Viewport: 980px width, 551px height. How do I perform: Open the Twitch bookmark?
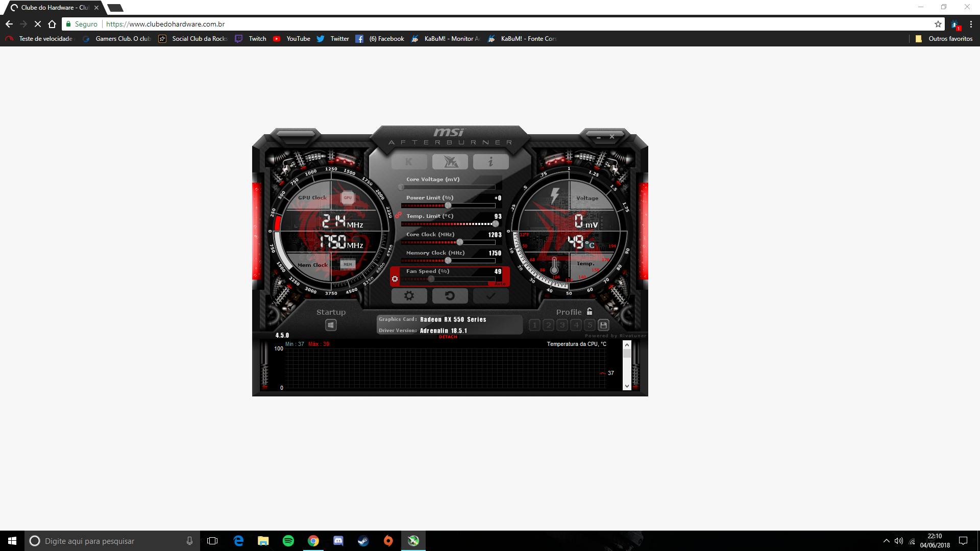point(252,39)
